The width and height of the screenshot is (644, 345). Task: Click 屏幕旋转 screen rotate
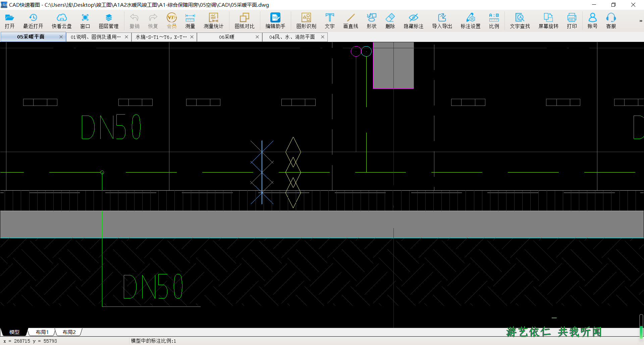548,21
